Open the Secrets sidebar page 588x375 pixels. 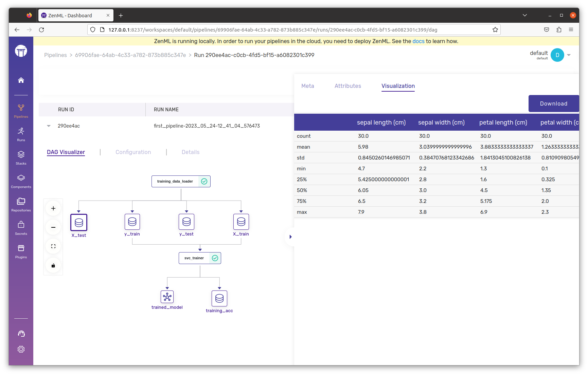[x=21, y=228]
